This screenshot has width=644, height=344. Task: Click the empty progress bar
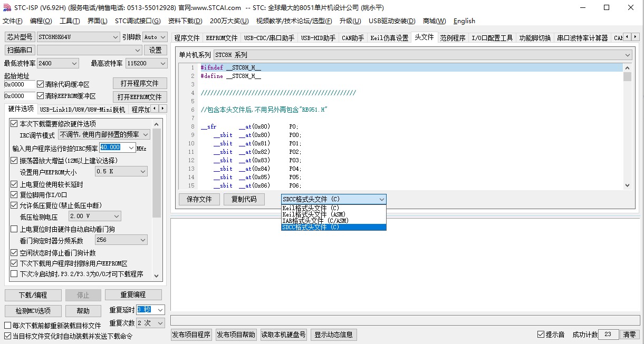click(x=404, y=319)
